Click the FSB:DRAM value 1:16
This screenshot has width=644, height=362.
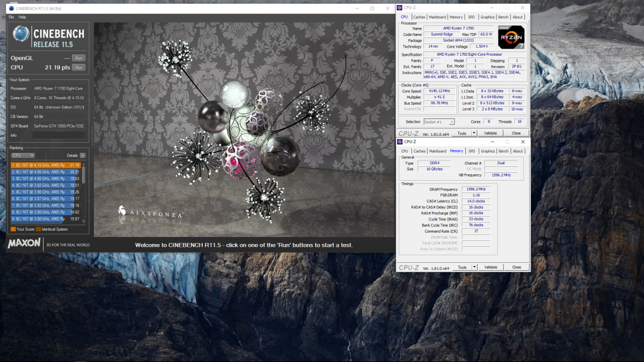click(476, 195)
